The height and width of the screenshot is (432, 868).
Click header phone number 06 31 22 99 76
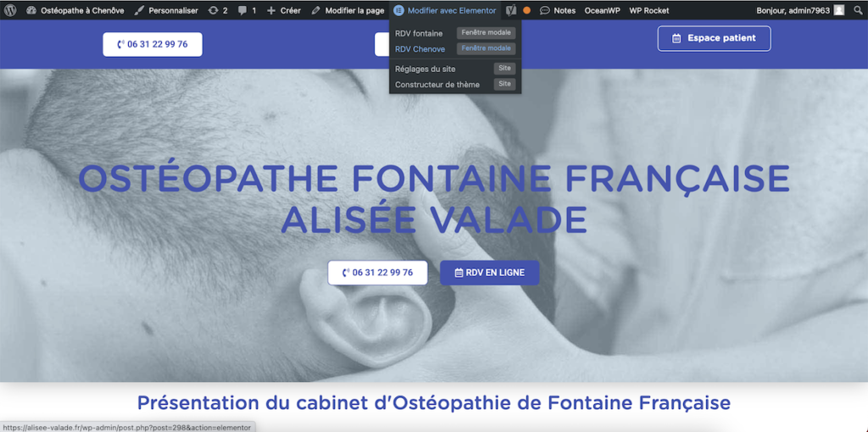153,44
